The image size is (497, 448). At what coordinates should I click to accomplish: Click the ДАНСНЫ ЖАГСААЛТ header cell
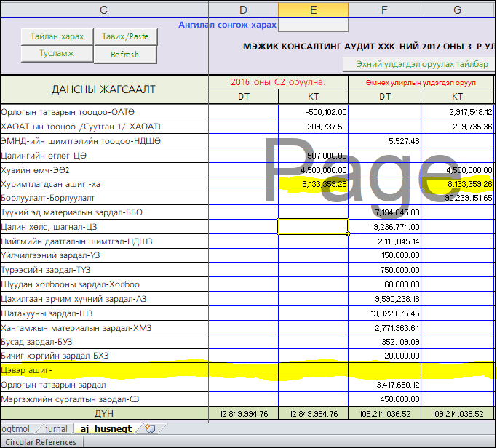click(103, 89)
